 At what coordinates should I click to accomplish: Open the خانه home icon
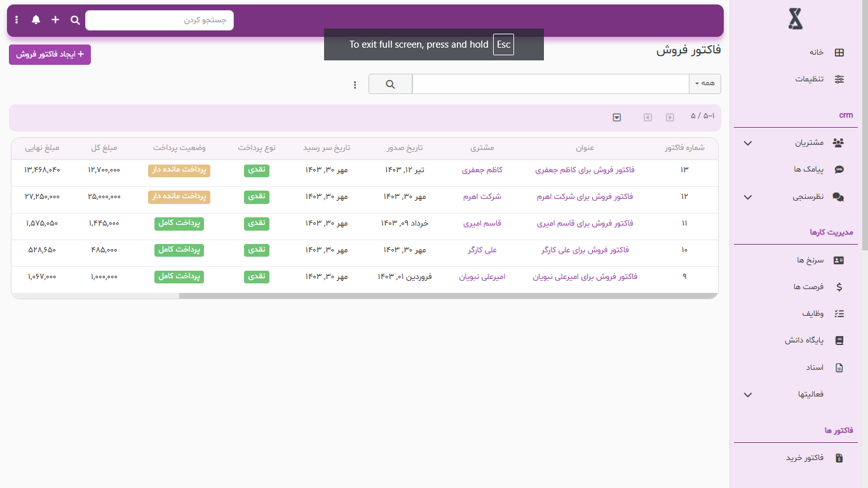(839, 53)
